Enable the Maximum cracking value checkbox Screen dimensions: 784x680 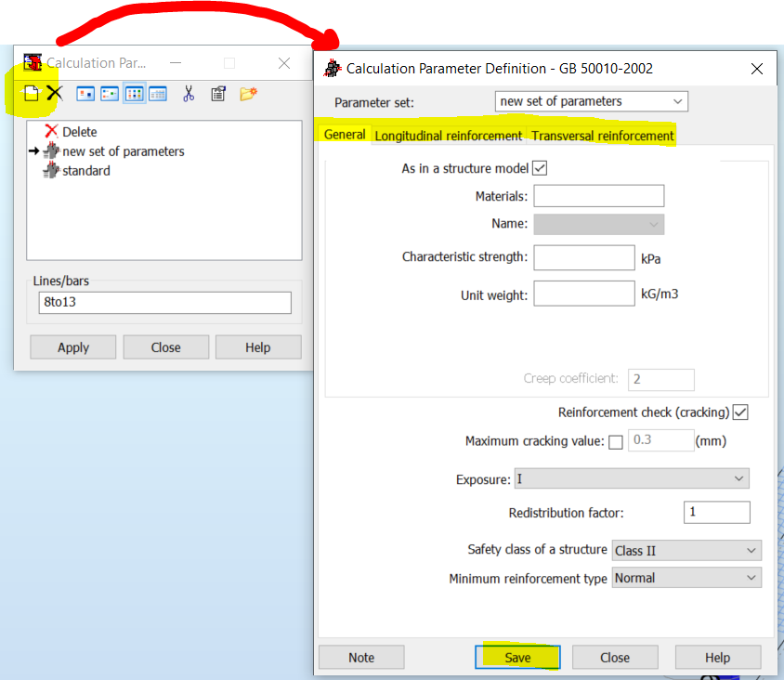615,441
